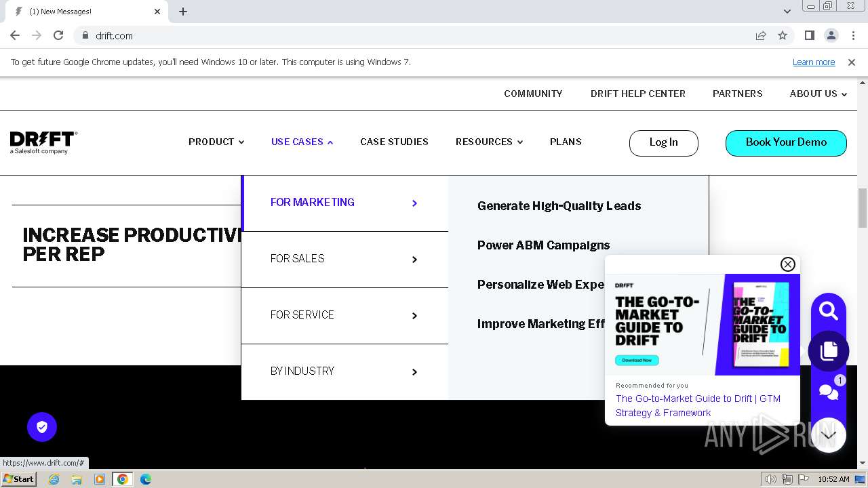The width and height of the screenshot is (868, 488).
Task: Open Chrome three-dot menu
Action: [x=852, y=35]
